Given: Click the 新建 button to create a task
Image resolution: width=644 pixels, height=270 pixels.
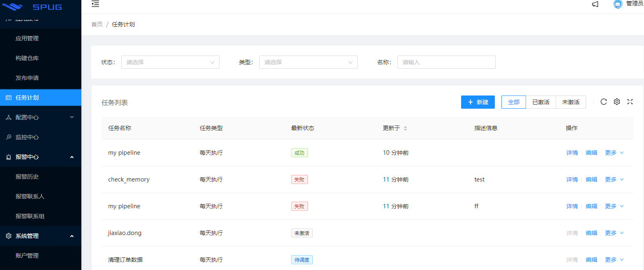Looking at the screenshot, I should coord(478,102).
